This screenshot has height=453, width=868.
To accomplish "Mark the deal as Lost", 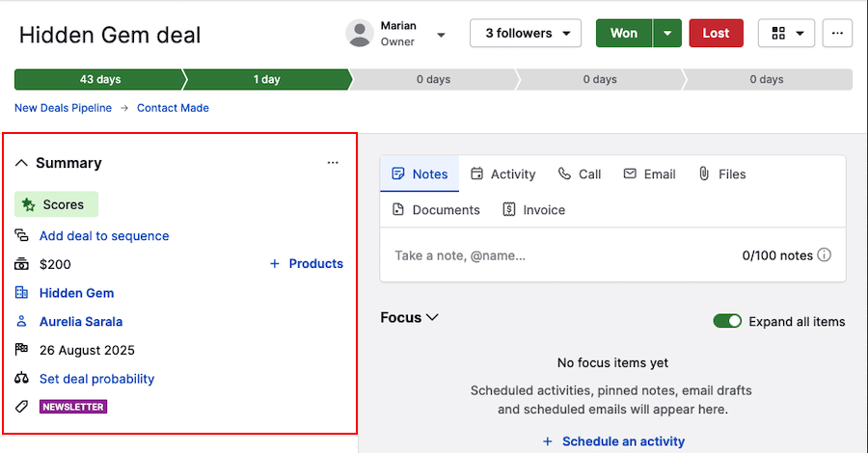I will [x=716, y=34].
